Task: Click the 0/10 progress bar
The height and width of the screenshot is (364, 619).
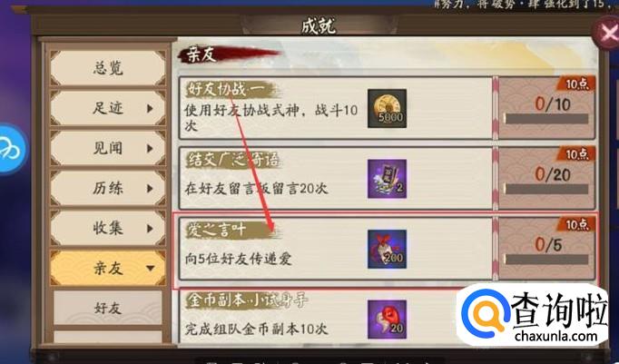Action: tap(546, 118)
